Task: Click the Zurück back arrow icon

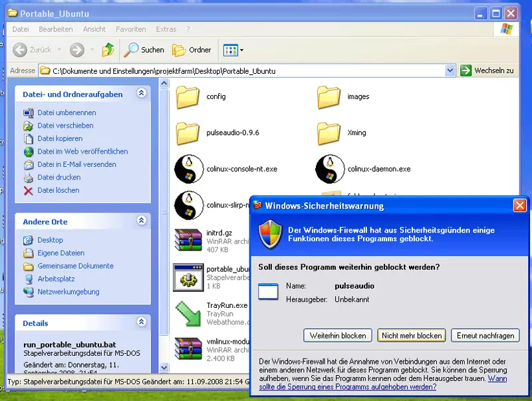Action: [x=20, y=50]
